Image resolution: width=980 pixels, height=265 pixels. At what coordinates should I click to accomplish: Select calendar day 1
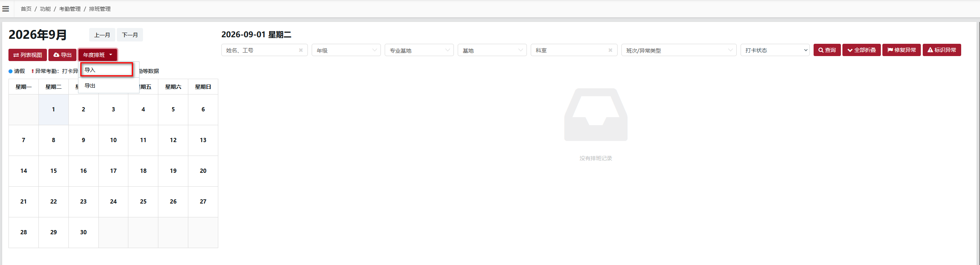pyautogui.click(x=53, y=109)
